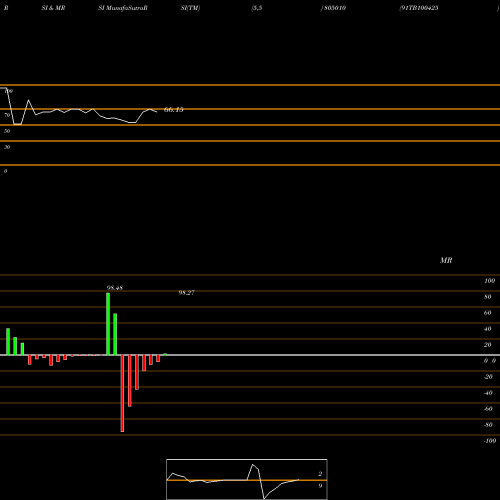
Task: Open the mini line chart thumbnail at bottom
Action: (x=247, y=479)
